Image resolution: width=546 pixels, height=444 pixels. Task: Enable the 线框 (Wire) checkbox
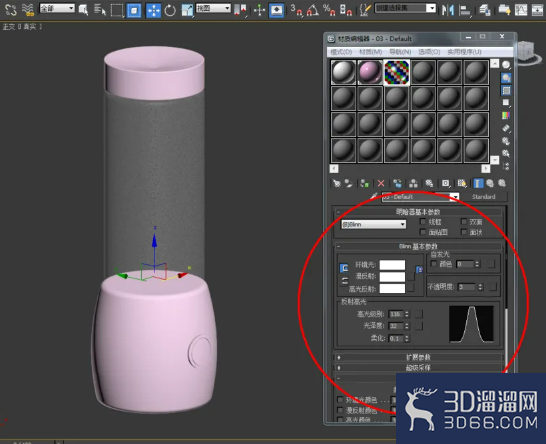423,221
